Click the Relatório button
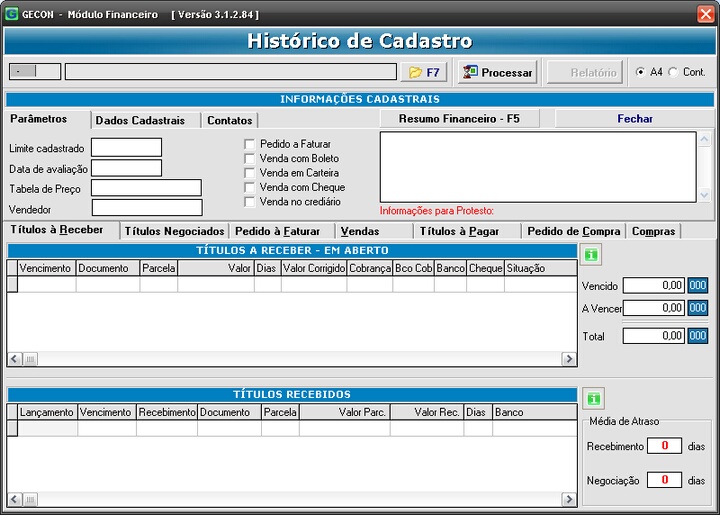The height and width of the screenshot is (515, 720). pos(585,72)
